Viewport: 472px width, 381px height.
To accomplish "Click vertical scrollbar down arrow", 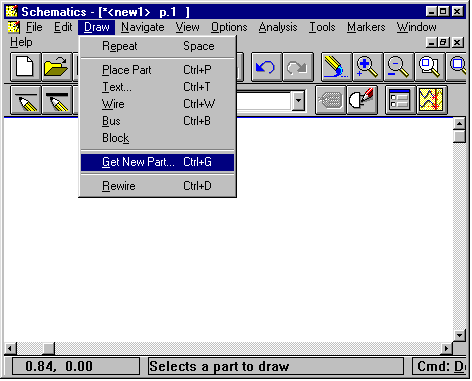I will 460,335.
